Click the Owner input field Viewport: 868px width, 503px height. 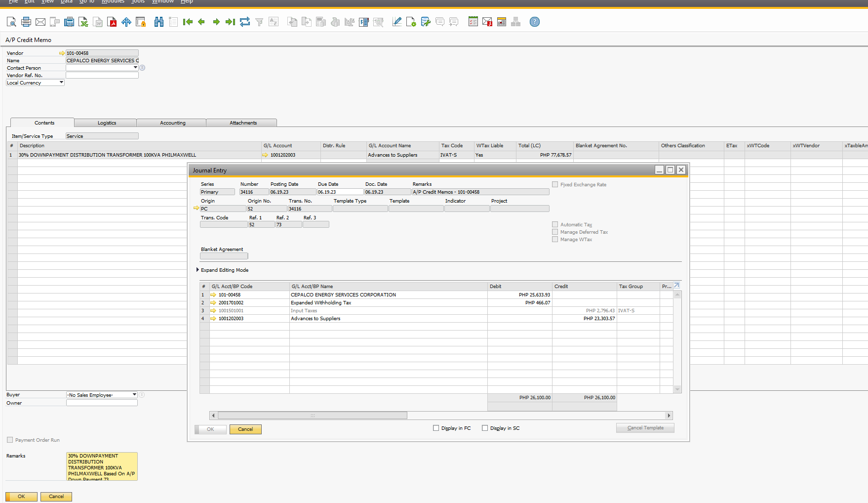click(102, 403)
